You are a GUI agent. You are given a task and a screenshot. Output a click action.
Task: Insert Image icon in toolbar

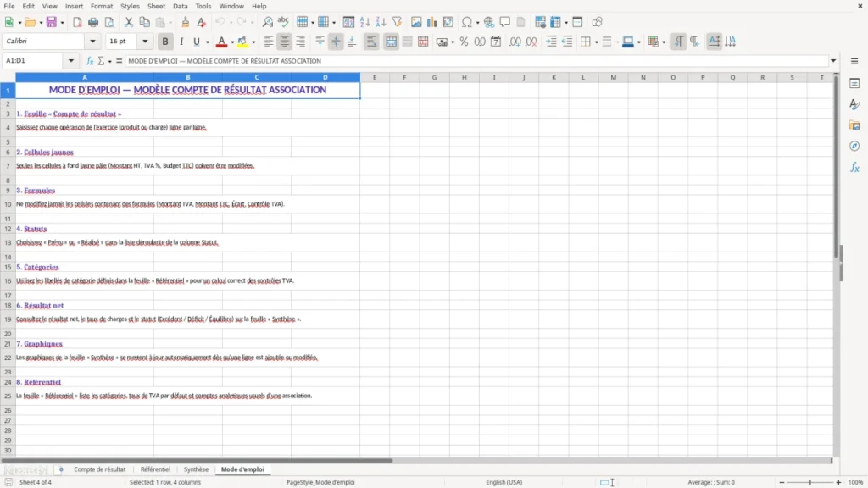click(416, 22)
